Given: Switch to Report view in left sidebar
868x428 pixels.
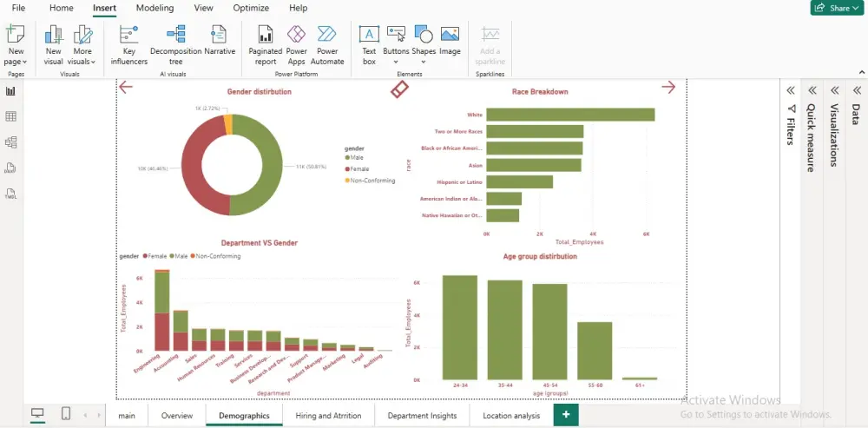Looking at the screenshot, I should pos(10,91).
